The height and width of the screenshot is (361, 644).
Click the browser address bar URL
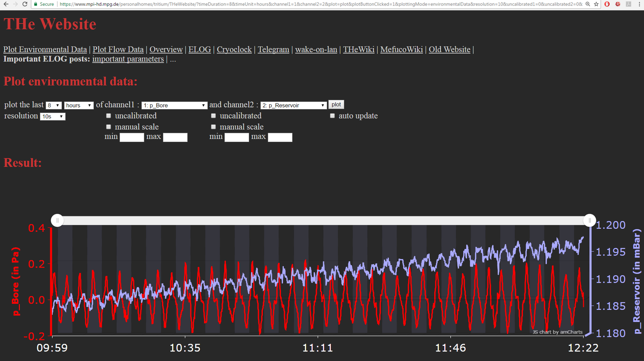tap(321, 4)
